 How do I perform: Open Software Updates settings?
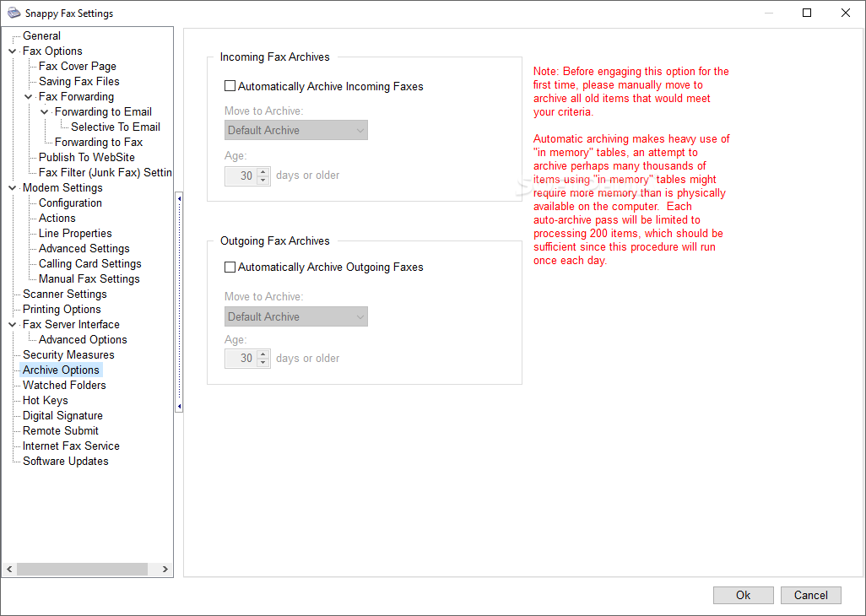pyautogui.click(x=66, y=461)
